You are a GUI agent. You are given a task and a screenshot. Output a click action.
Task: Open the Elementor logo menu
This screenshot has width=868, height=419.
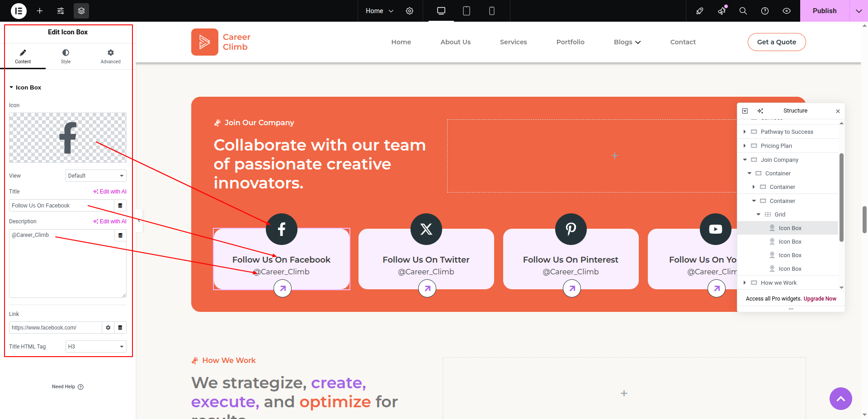tap(19, 11)
